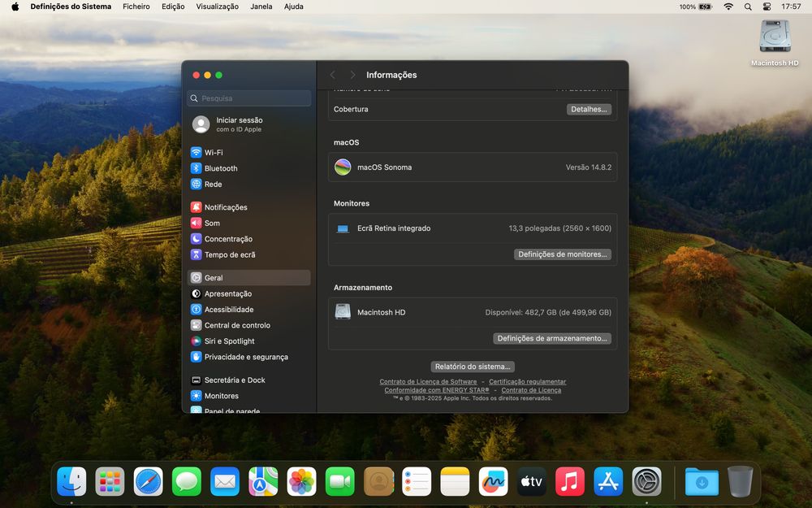Open App Store from the Dock
This screenshot has height=508, width=812.
click(608, 481)
